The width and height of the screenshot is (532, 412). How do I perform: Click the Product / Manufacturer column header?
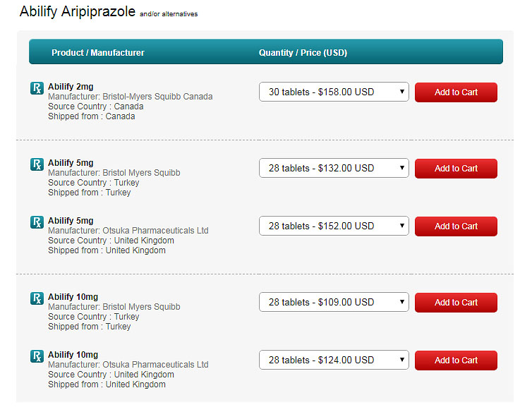tap(98, 53)
